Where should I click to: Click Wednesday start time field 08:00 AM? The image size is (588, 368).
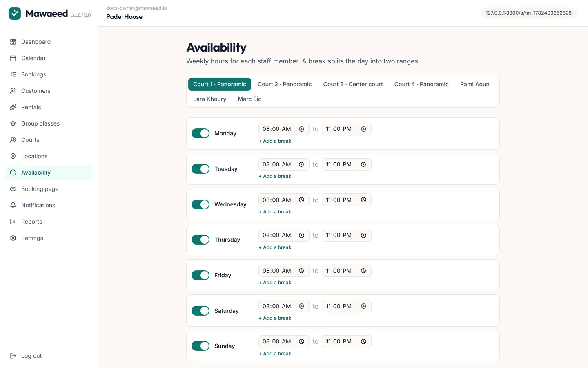(x=284, y=200)
